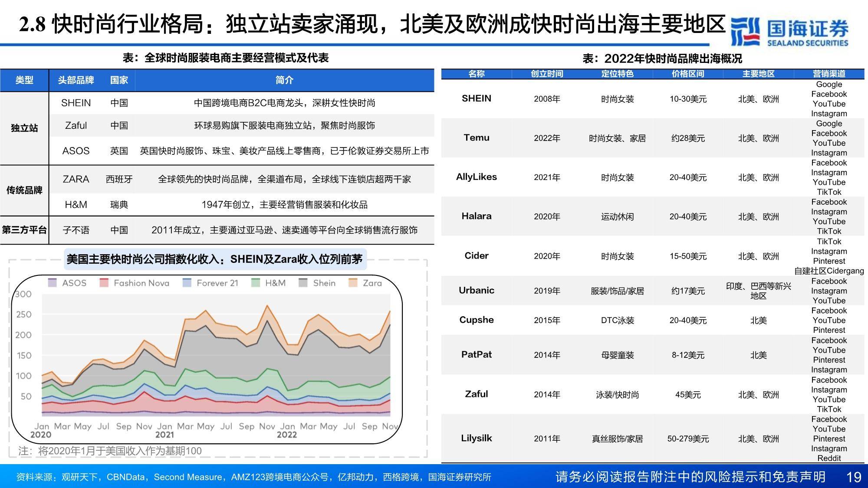Click the 西班牙 country cell
Image resolution: width=868 pixels, height=488 pixels.
pos(119,179)
